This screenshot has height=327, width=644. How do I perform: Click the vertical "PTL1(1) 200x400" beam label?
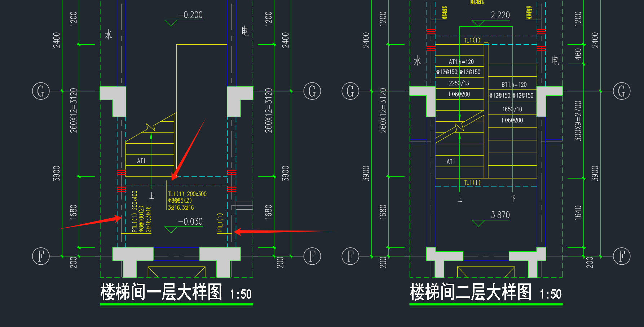click(134, 212)
